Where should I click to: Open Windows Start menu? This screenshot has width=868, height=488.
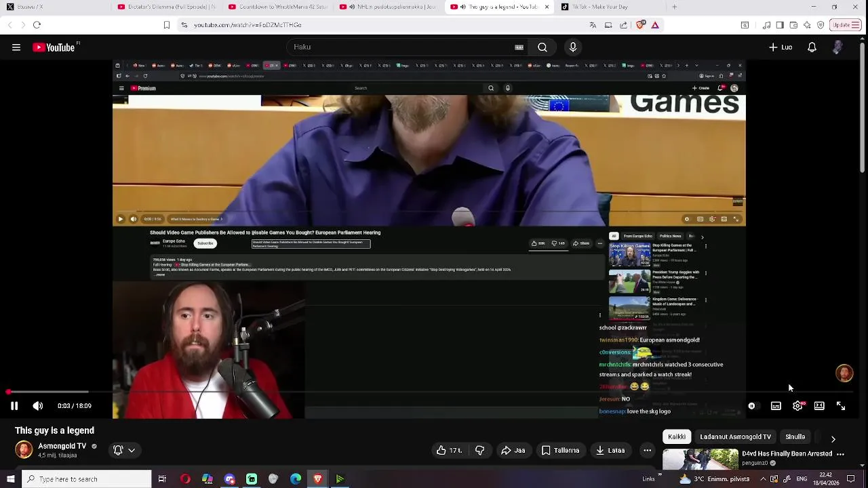(10, 479)
